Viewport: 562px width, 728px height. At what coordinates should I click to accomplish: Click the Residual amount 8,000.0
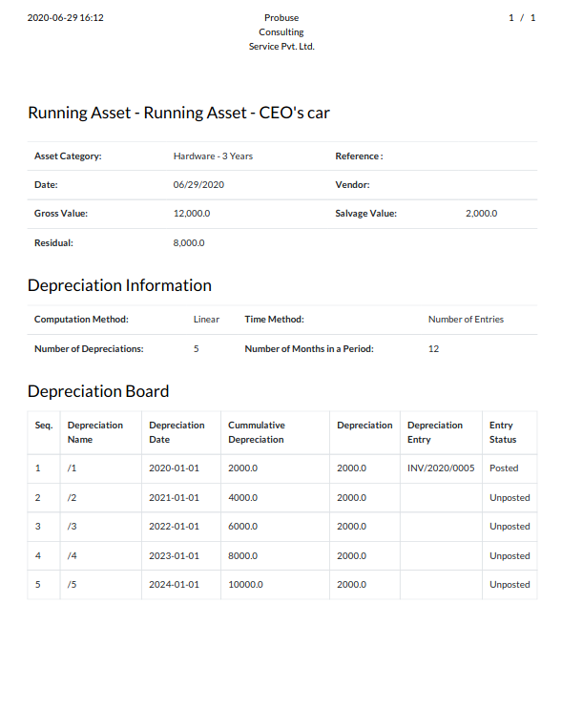189,242
